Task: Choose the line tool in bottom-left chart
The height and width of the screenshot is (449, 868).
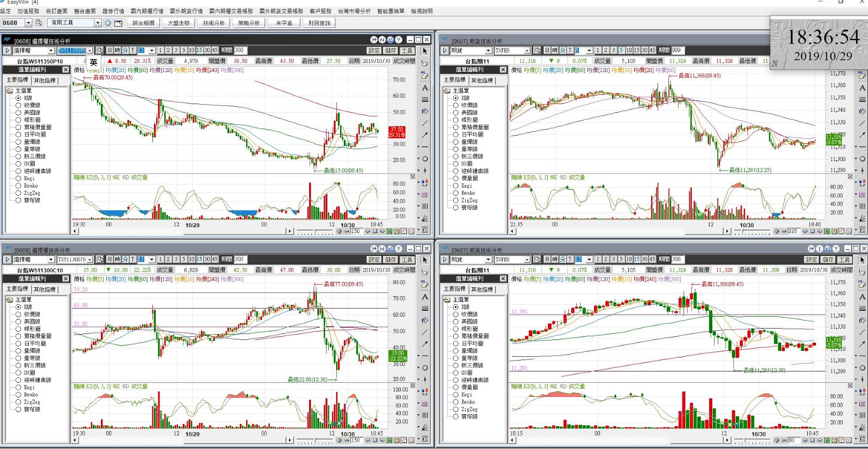Action: tap(425, 332)
